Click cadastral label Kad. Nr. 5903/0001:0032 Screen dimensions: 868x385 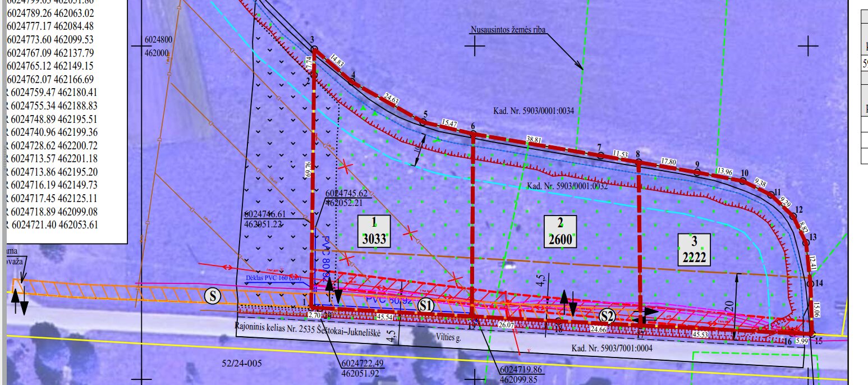click(567, 186)
